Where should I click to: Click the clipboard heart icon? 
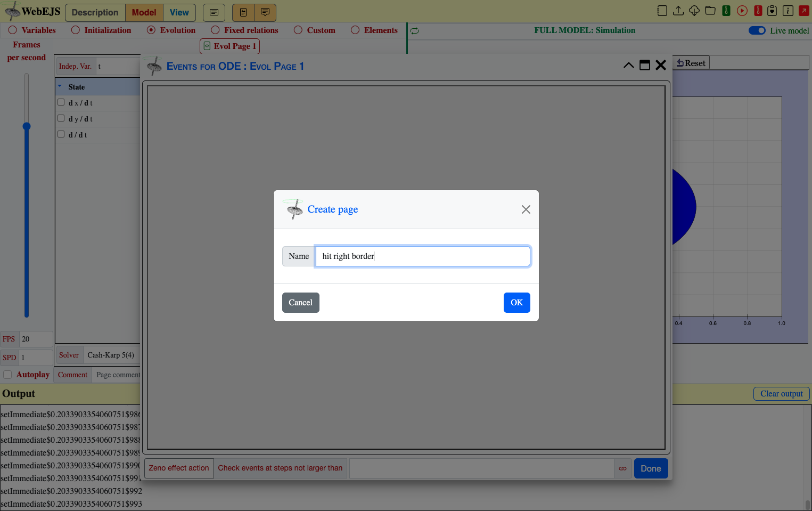tap(773, 11)
